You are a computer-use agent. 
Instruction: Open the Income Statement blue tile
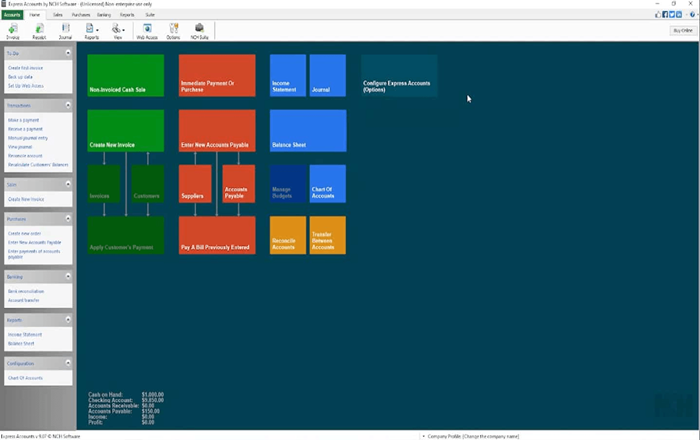click(x=288, y=75)
